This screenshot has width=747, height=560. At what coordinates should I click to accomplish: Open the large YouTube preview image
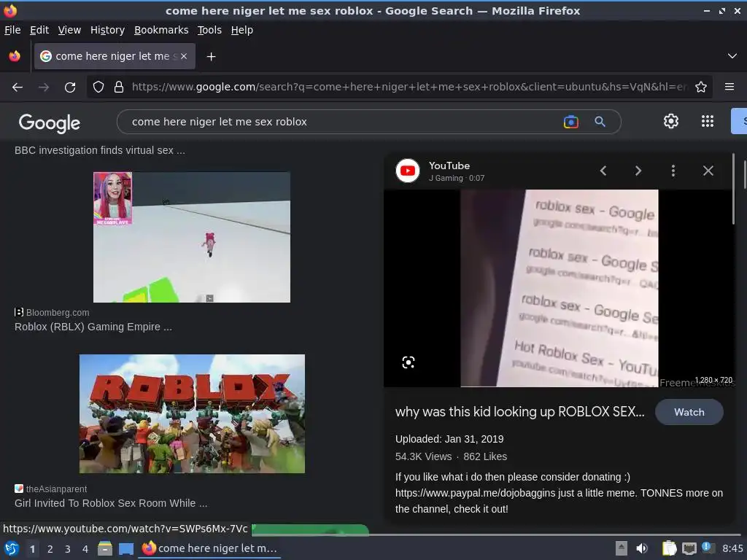[x=560, y=288]
